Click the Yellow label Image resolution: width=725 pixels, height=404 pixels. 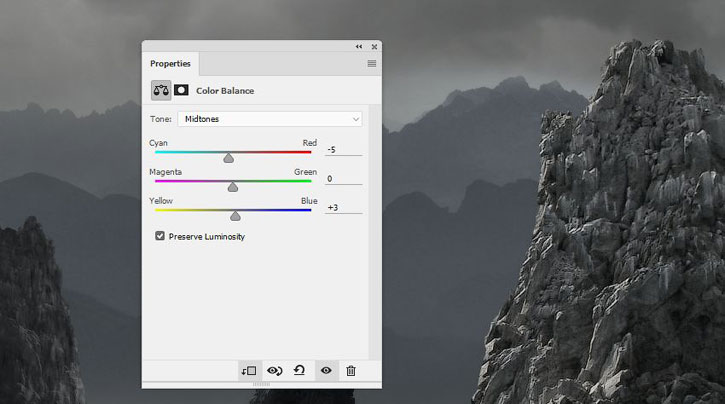click(x=161, y=201)
